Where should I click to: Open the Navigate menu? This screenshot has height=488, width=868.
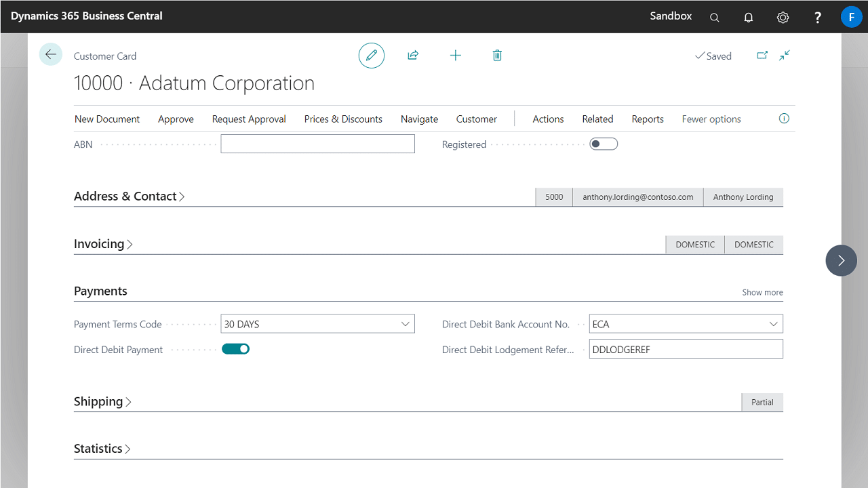(x=419, y=119)
